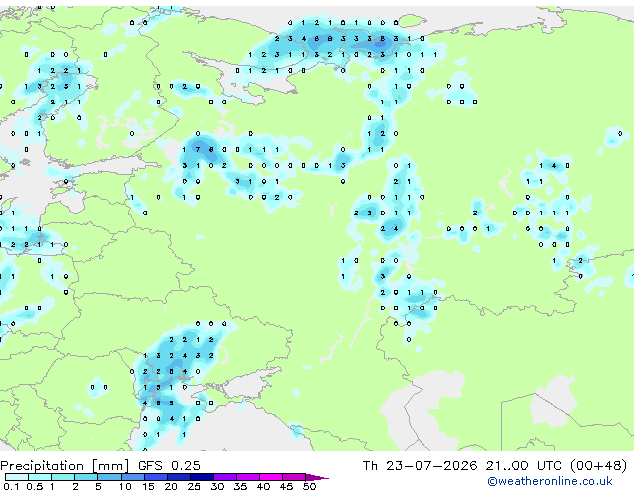This screenshot has height=490, width=634.
Task: Select the 5–10 mm legend color swatch
Action: click(x=109, y=477)
